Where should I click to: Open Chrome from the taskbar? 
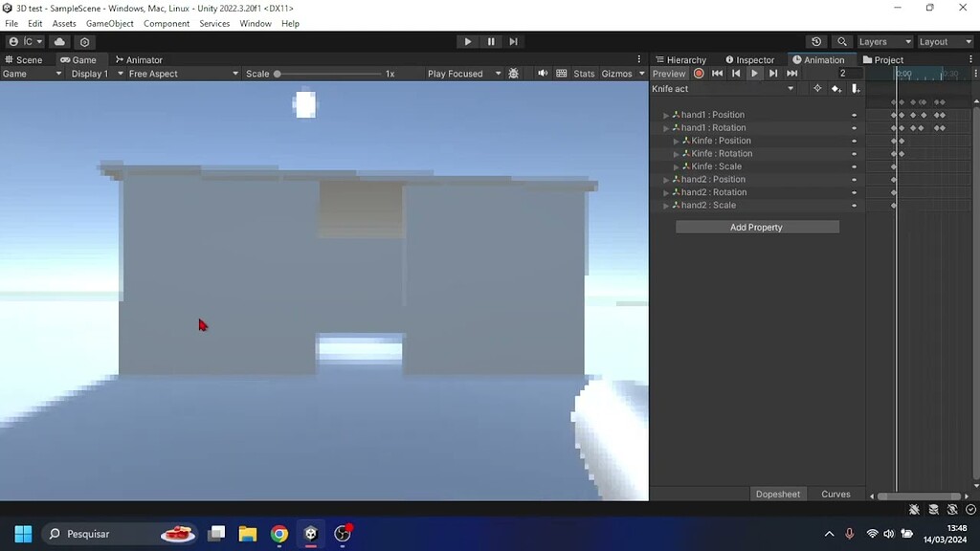pyautogui.click(x=278, y=534)
